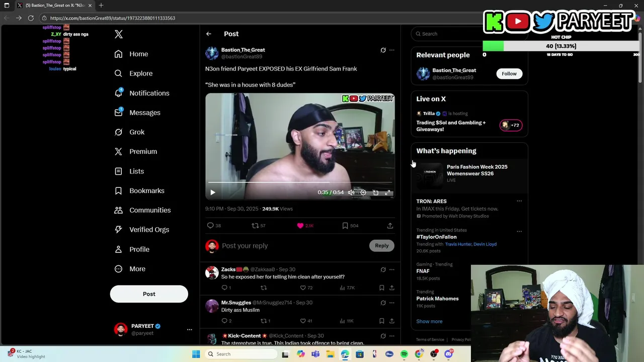Expand the More menu in sidebar

click(x=130, y=269)
